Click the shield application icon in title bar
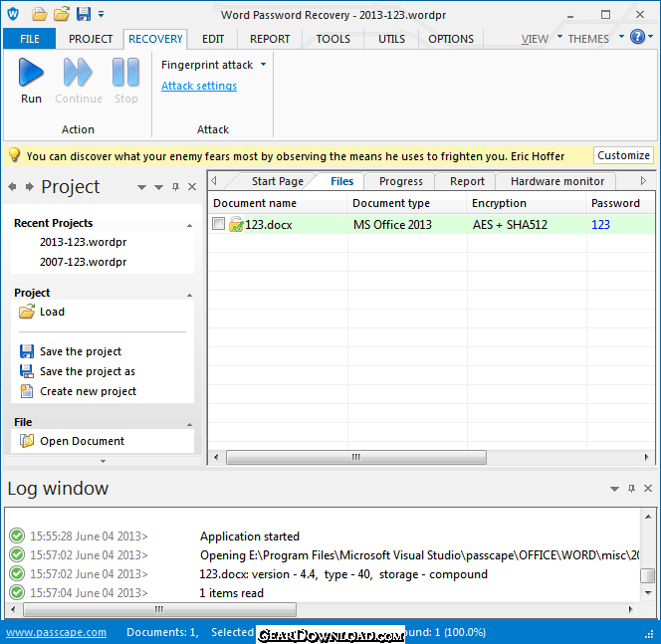This screenshot has height=644, width=661. click(x=13, y=14)
